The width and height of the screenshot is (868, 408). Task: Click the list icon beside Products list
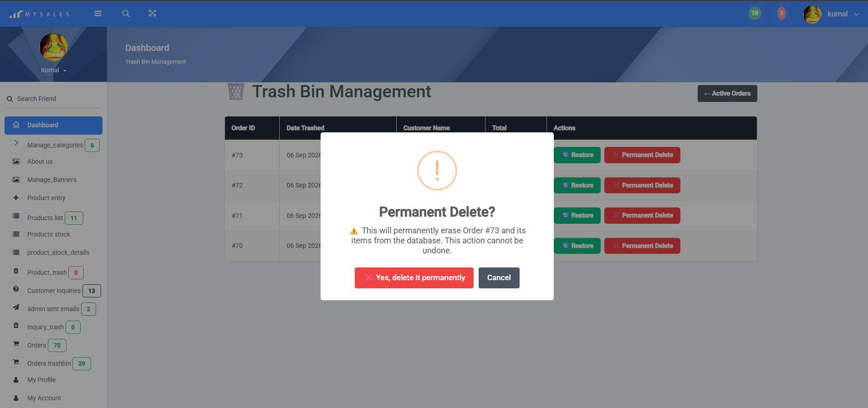coord(16,216)
